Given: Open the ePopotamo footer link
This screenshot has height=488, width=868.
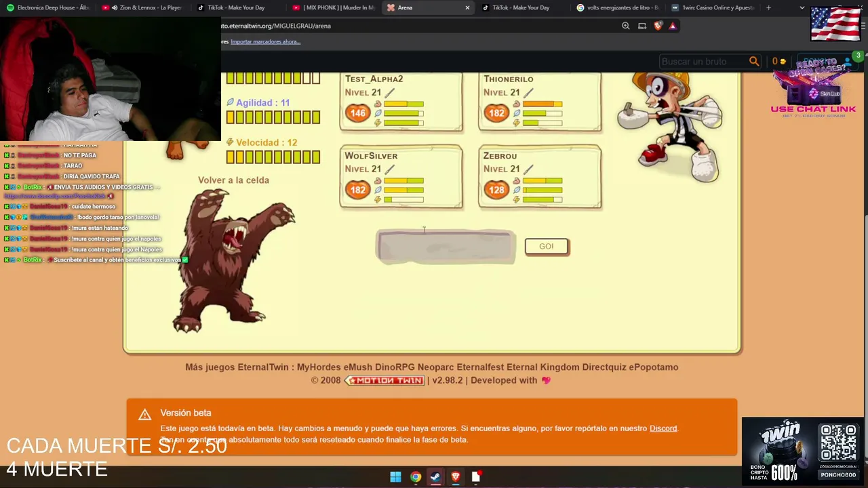Looking at the screenshot, I should click(x=654, y=367).
